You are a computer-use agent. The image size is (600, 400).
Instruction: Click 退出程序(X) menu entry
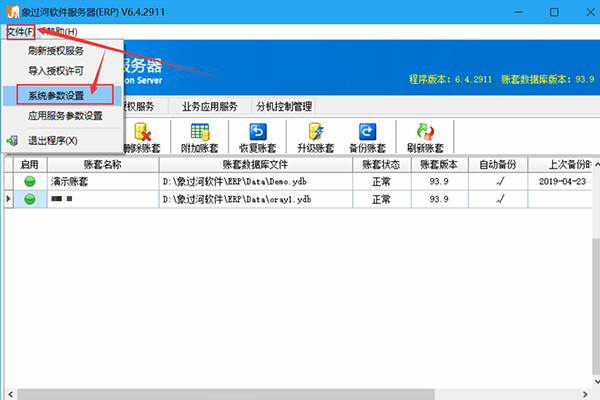[53, 140]
